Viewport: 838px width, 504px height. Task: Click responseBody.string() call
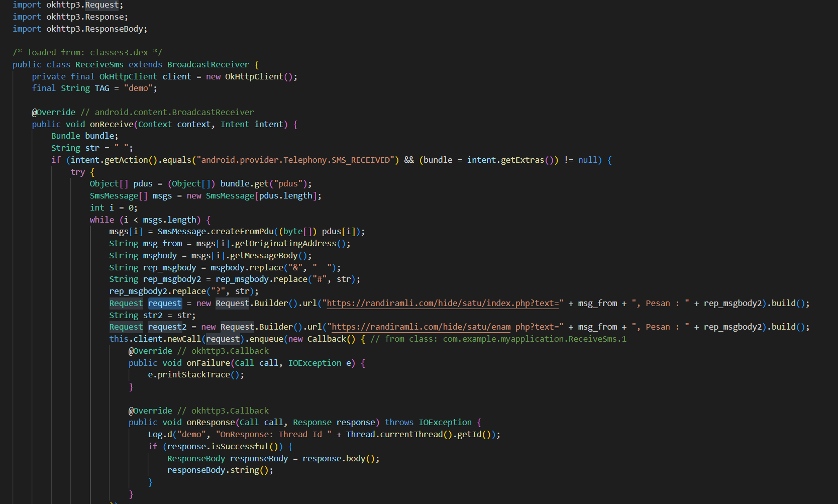point(220,470)
